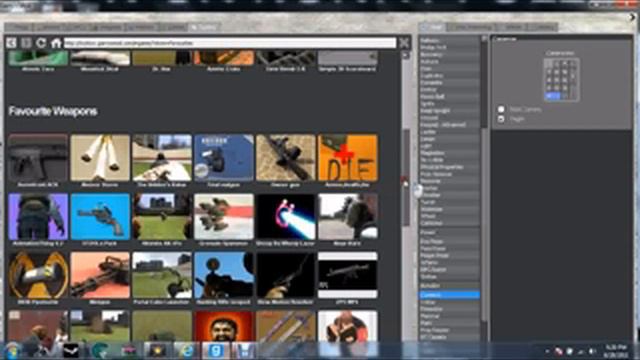The width and height of the screenshot is (640, 360).
Task: Enable the Static Camera checkbox
Action: (x=501, y=109)
